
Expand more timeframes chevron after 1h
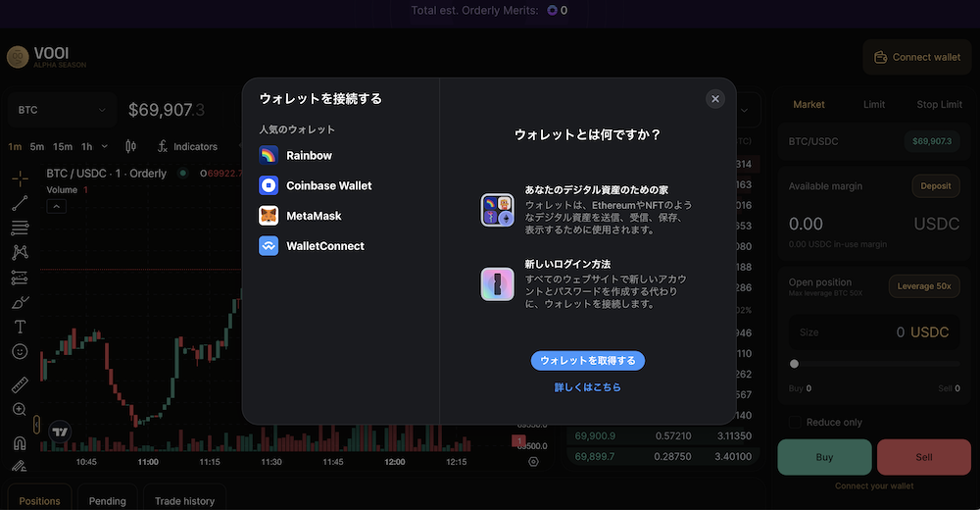tap(105, 146)
